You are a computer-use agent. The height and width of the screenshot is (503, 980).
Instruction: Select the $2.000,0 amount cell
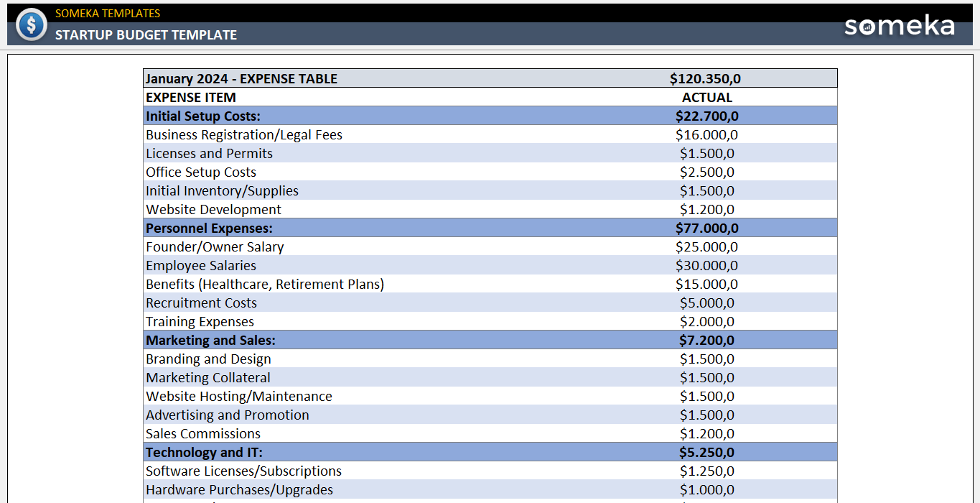tap(707, 321)
